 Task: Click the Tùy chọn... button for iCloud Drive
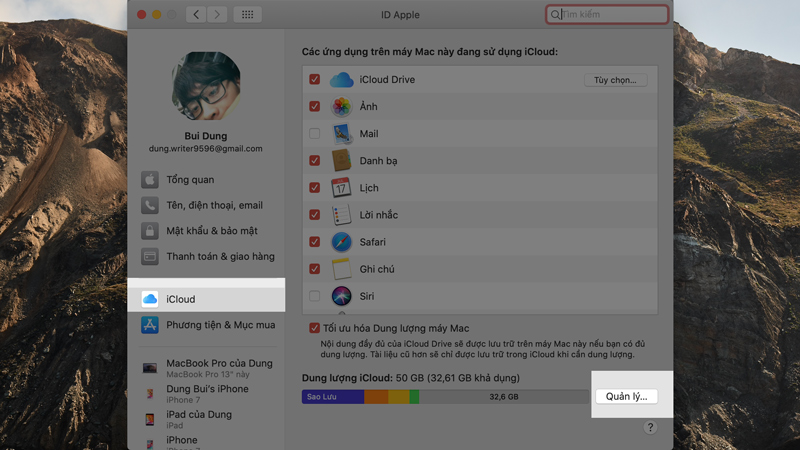[615, 80]
